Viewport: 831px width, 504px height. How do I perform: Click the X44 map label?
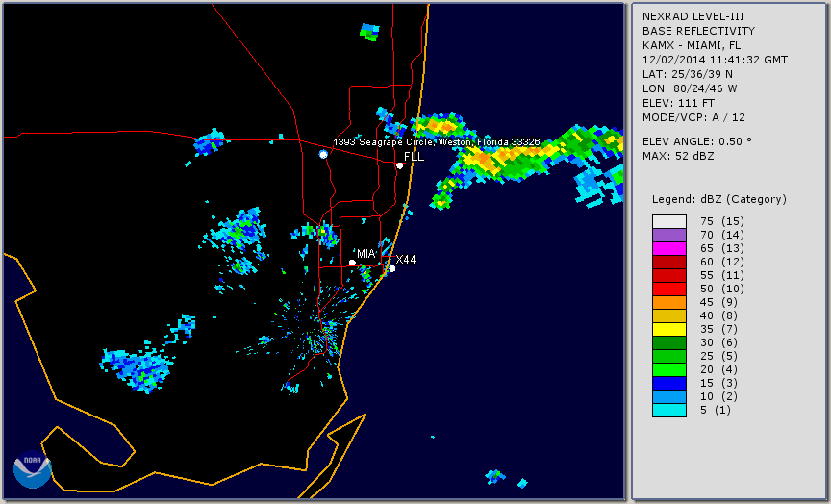(406, 259)
